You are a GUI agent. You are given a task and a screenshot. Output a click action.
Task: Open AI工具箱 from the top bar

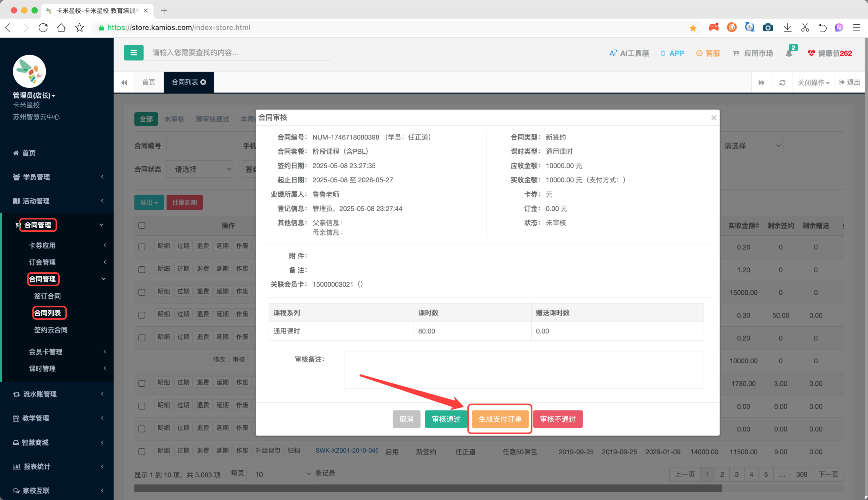point(629,53)
